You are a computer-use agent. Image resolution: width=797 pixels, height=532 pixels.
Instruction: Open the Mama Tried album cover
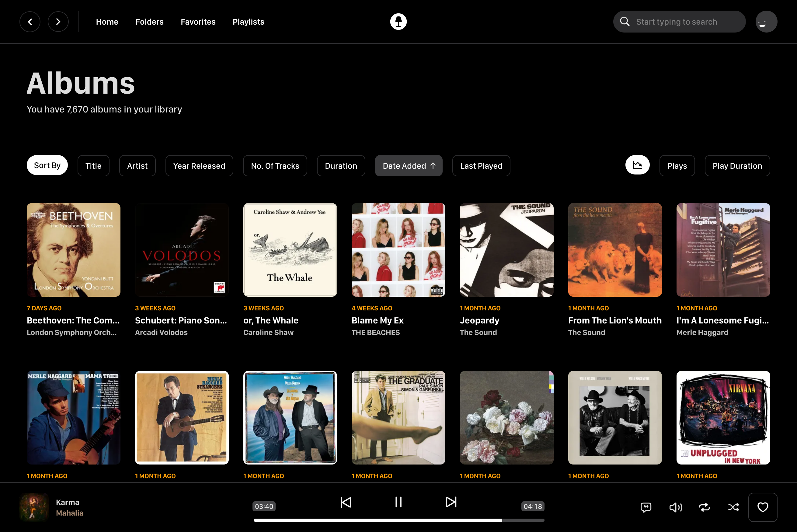74,418
